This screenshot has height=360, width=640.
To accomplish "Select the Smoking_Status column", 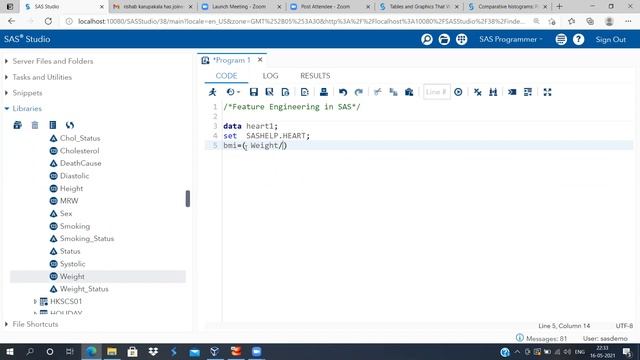I will [87, 239].
